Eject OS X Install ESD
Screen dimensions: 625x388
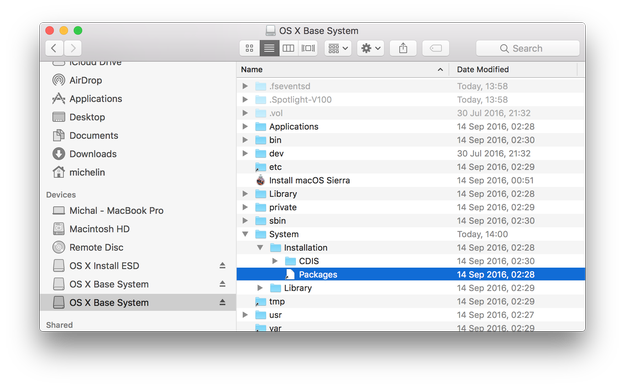pos(222,265)
